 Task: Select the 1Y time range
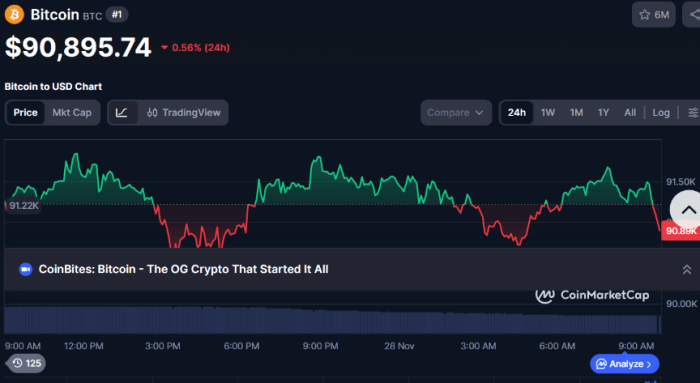coord(604,112)
